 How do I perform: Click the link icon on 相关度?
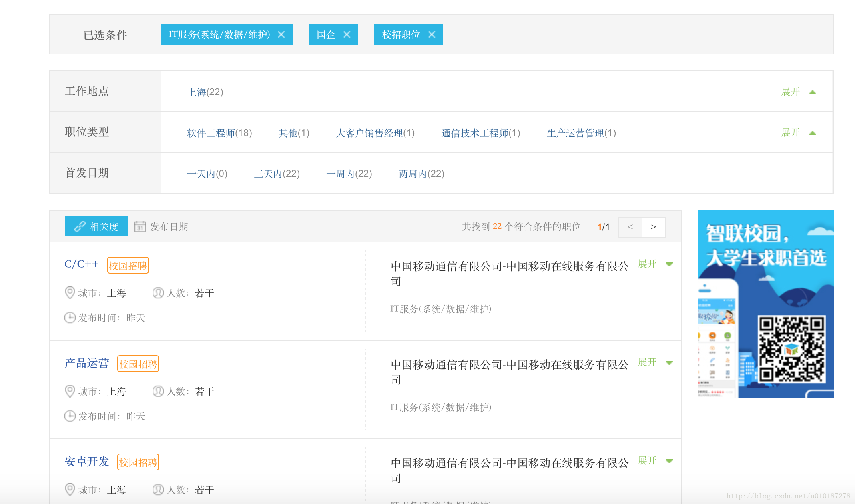click(x=80, y=226)
